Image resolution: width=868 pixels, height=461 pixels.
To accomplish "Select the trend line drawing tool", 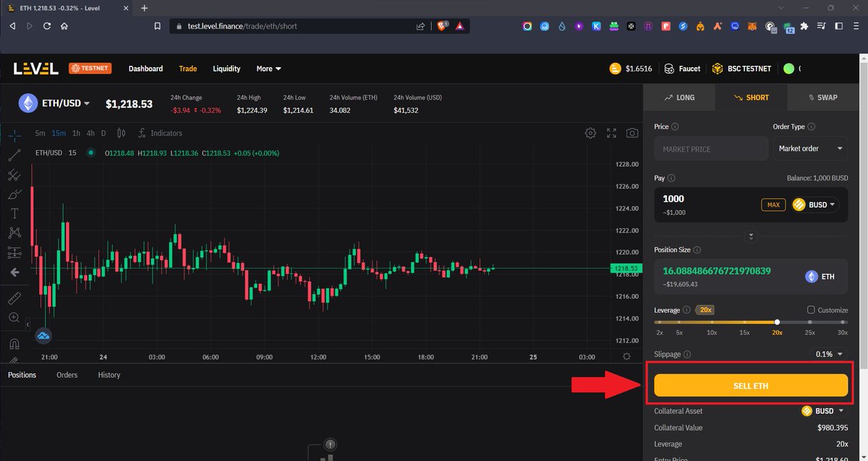I will (x=14, y=154).
